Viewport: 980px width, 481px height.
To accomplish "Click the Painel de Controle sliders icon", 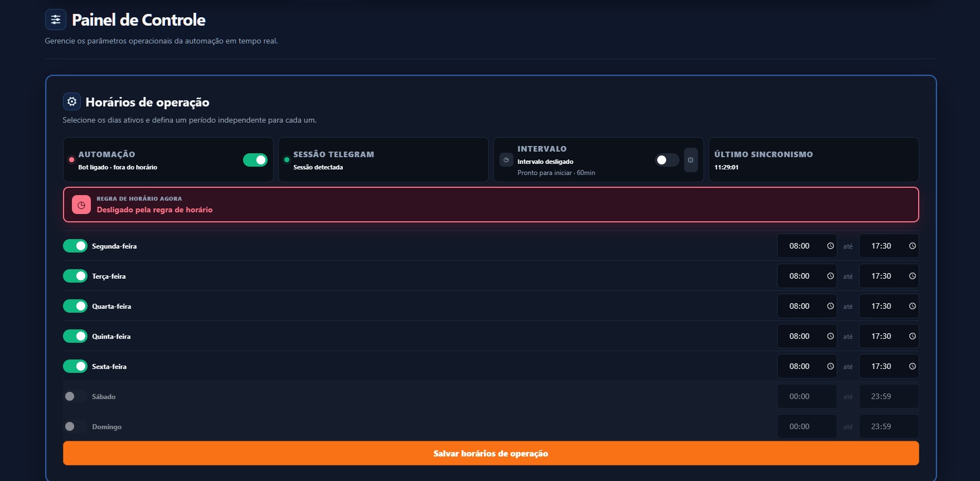I will click(56, 20).
